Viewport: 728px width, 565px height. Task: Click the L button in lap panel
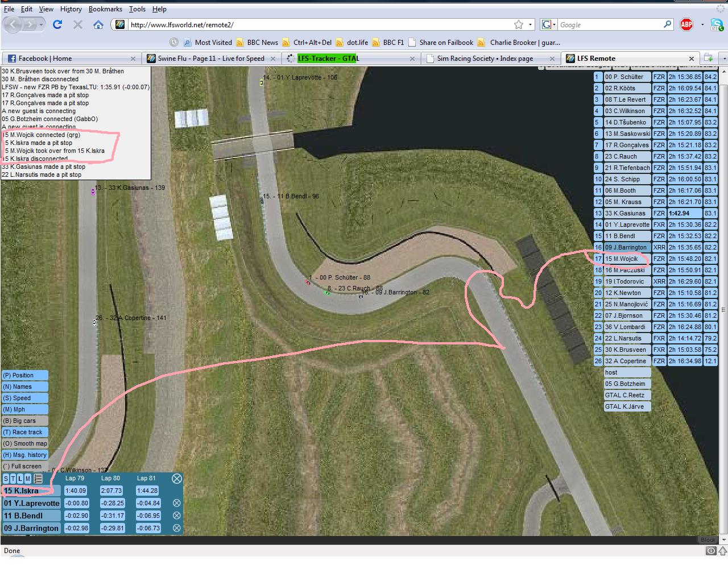pyautogui.click(x=20, y=479)
